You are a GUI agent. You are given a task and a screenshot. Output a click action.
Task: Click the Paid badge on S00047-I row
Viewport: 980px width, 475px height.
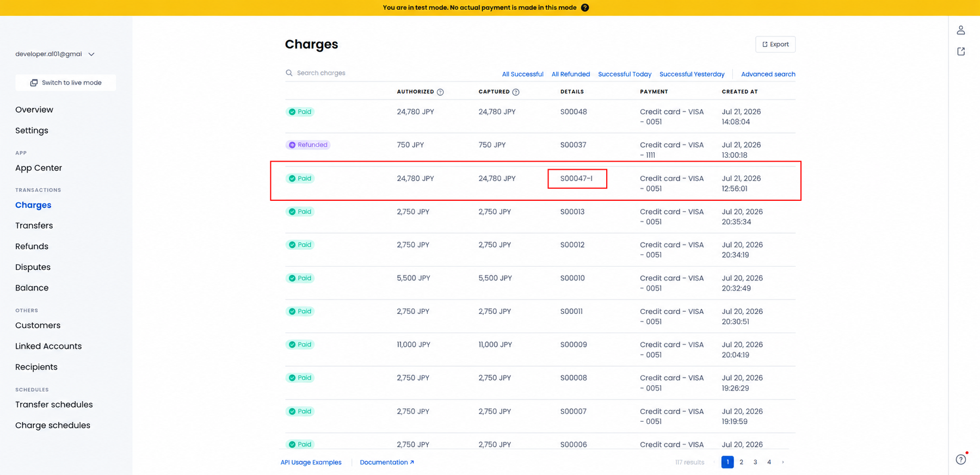coord(300,178)
